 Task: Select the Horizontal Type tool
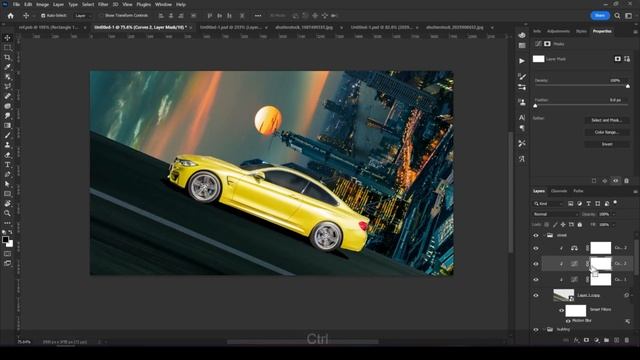7,164
